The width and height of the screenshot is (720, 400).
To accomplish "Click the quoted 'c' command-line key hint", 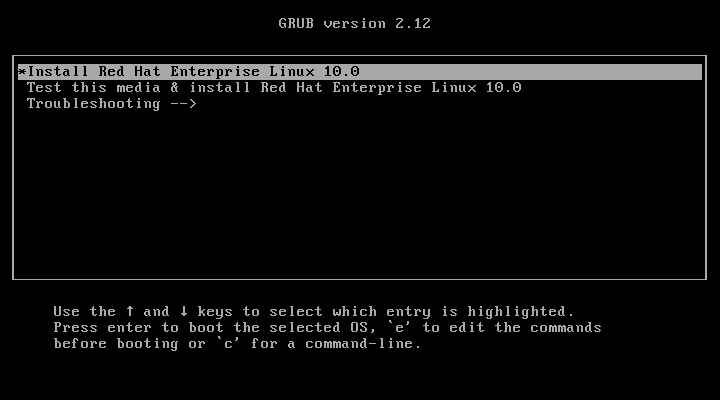I will 228,344.
